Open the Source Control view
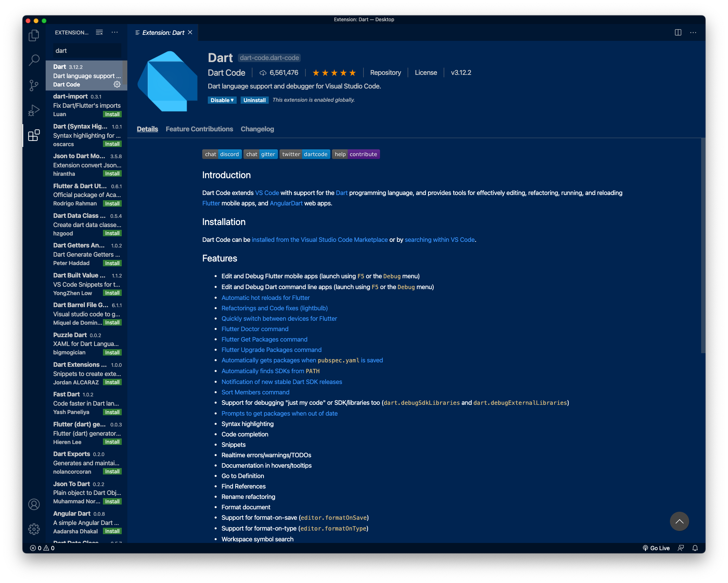The height and width of the screenshot is (583, 728). coord(34,85)
